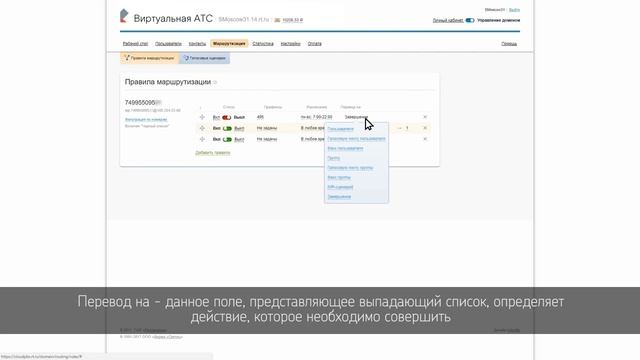
Task: Click the Личный кабинет link
Action: (x=448, y=20)
